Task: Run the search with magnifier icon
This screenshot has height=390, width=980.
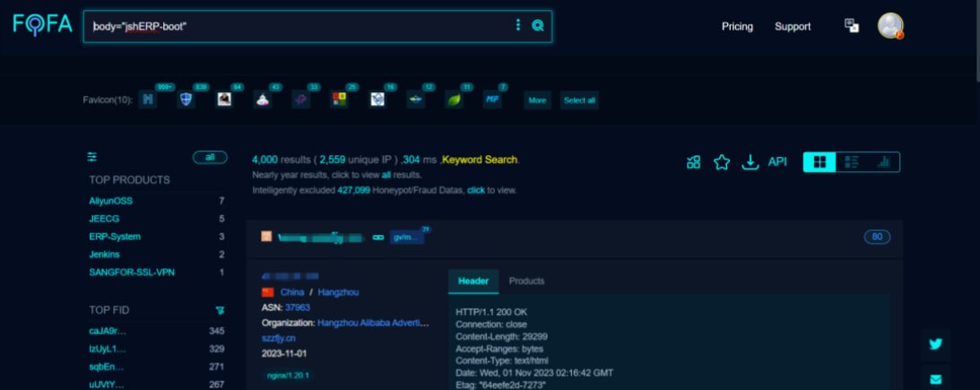Action: point(537,26)
